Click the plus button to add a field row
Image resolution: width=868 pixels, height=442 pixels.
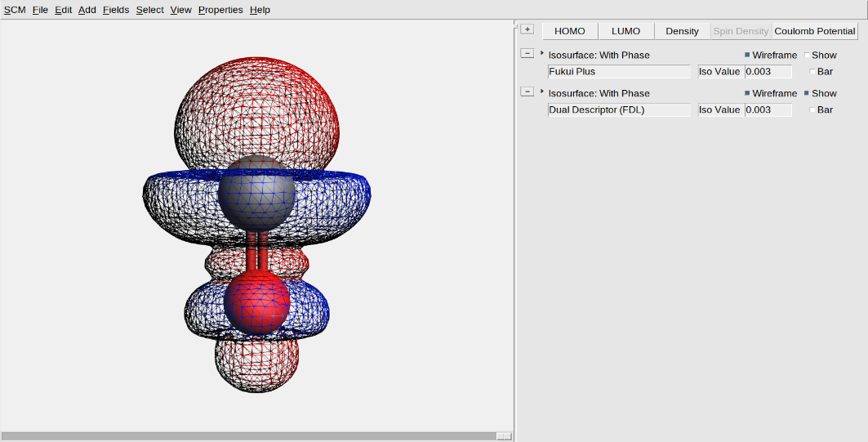[527, 29]
